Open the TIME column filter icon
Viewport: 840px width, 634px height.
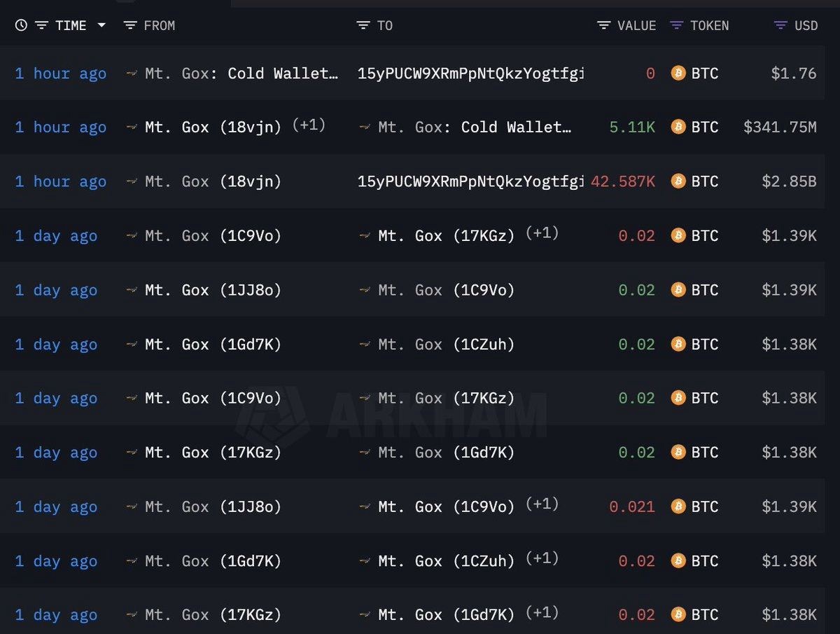click(42, 25)
